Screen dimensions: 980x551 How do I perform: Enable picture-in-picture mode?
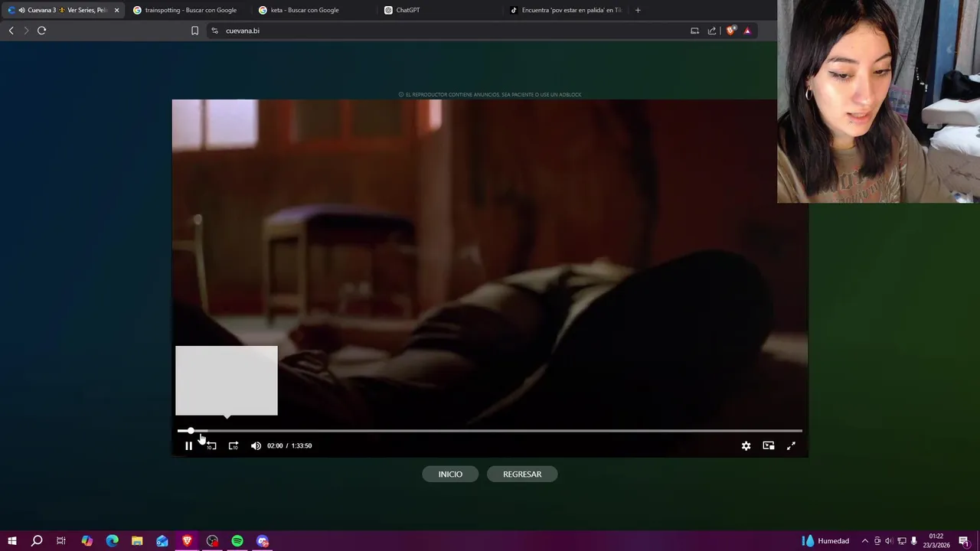pos(769,445)
